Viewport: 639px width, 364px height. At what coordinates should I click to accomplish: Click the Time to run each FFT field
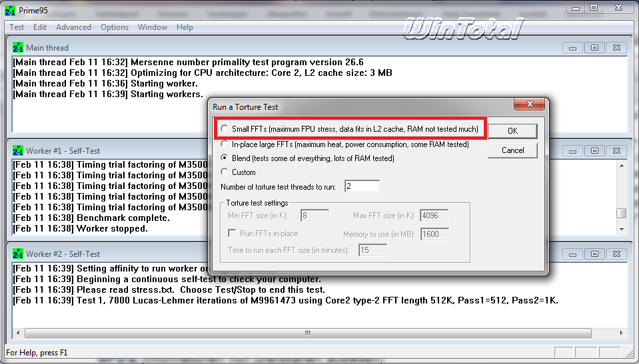(373, 250)
